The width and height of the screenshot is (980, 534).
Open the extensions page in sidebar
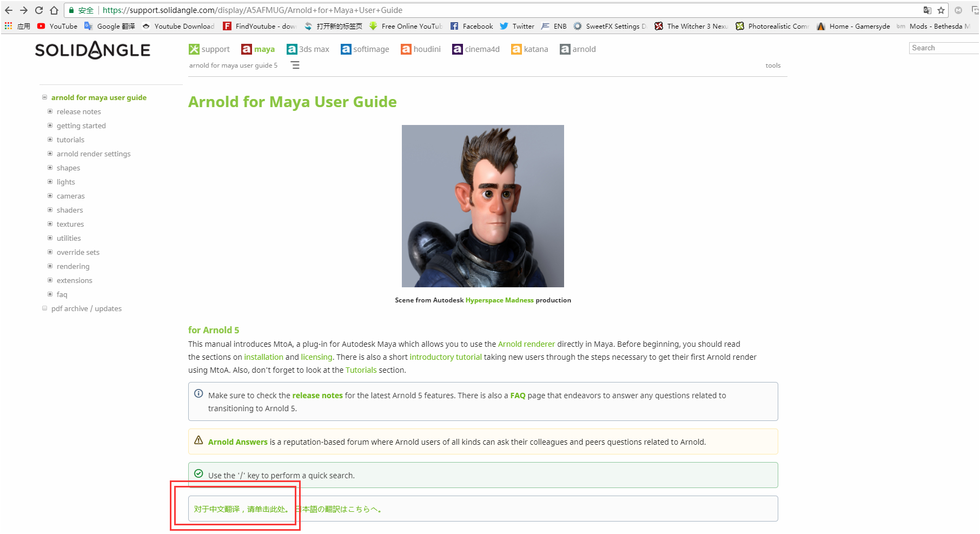pyautogui.click(x=75, y=280)
